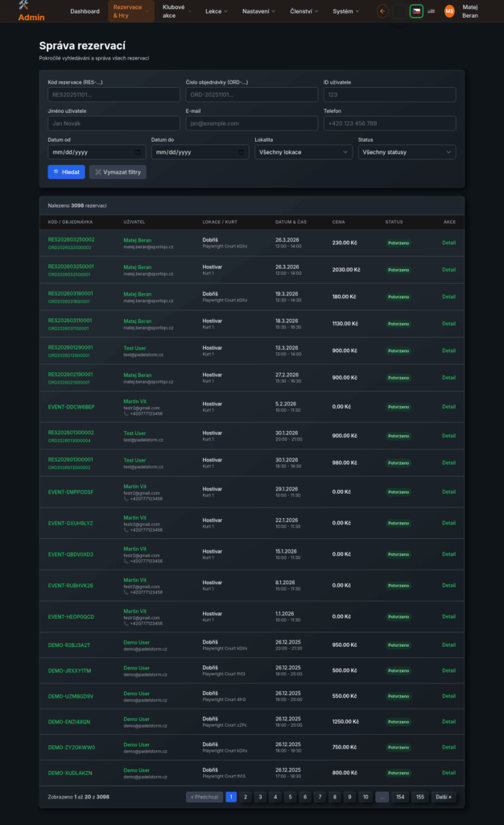Expand the Systém menu

click(x=346, y=11)
